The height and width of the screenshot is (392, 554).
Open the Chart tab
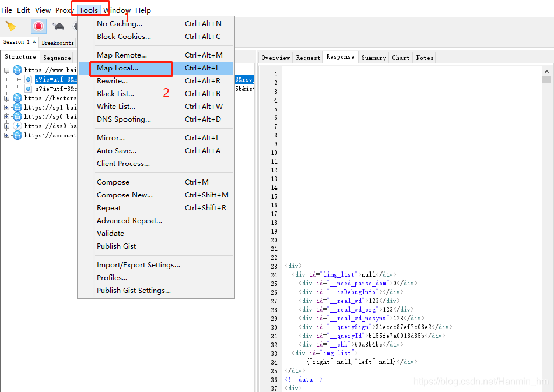[401, 58]
